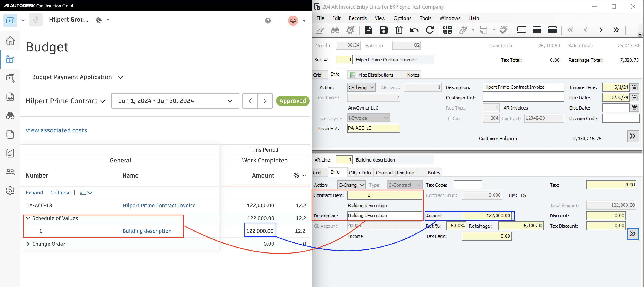Screen dimensions: 644x287
Task: Open the AR Line Action C-Change dropdown
Action: point(351,185)
